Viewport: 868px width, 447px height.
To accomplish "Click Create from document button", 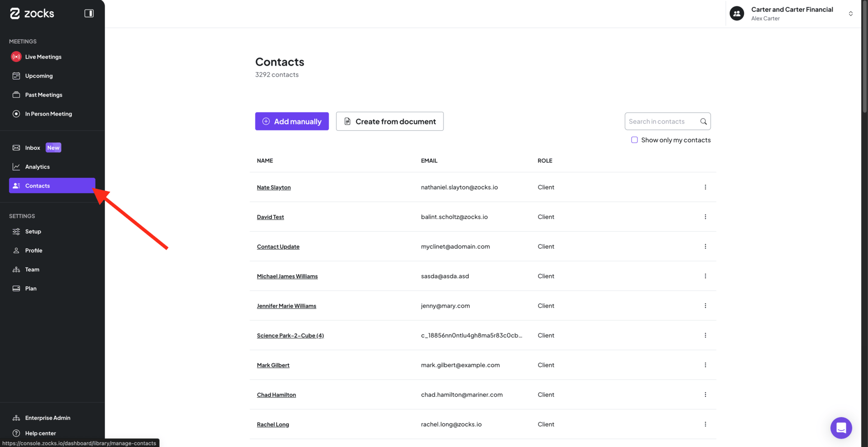I will 390,121.
